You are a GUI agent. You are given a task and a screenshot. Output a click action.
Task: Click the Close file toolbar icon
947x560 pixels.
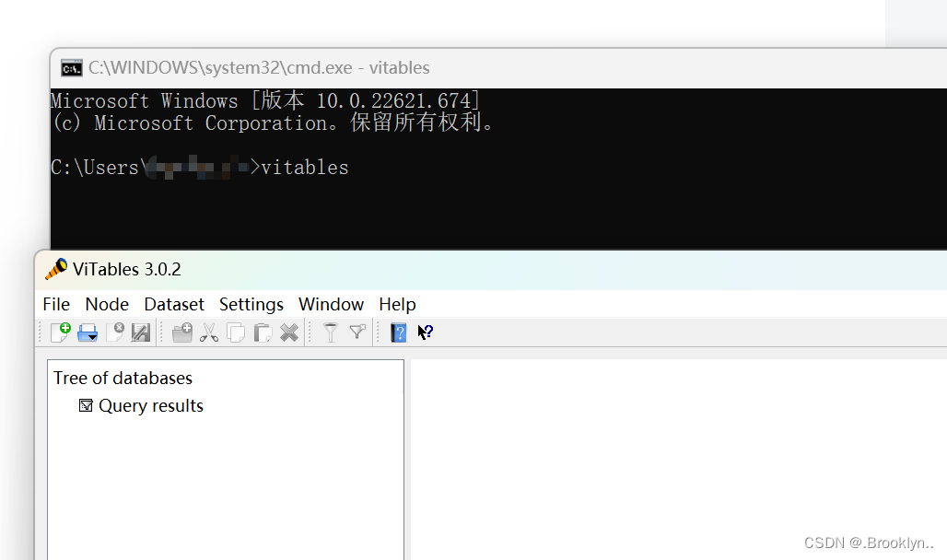[115, 332]
